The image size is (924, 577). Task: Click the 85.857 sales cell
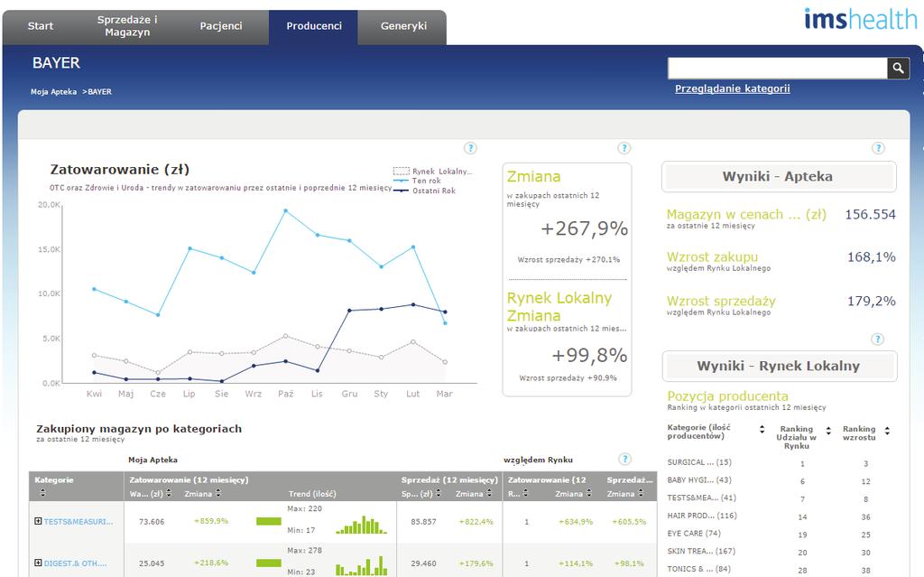(424, 522)
